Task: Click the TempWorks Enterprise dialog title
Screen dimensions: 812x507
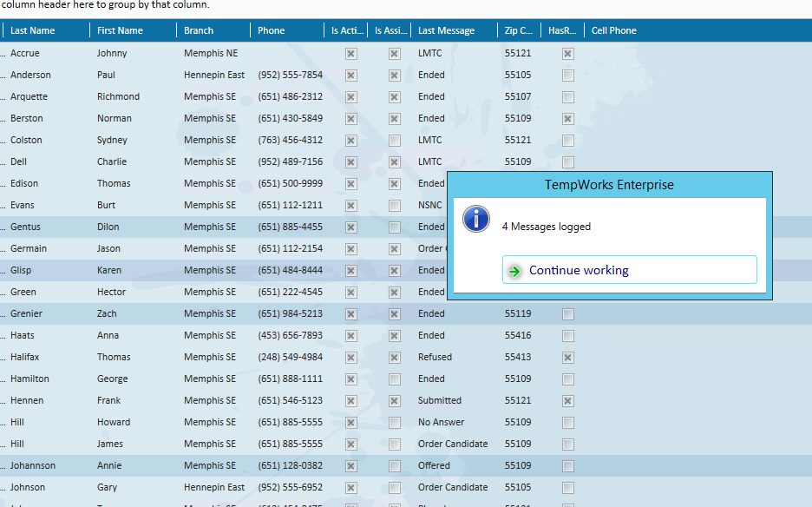Action: [609, 185]
